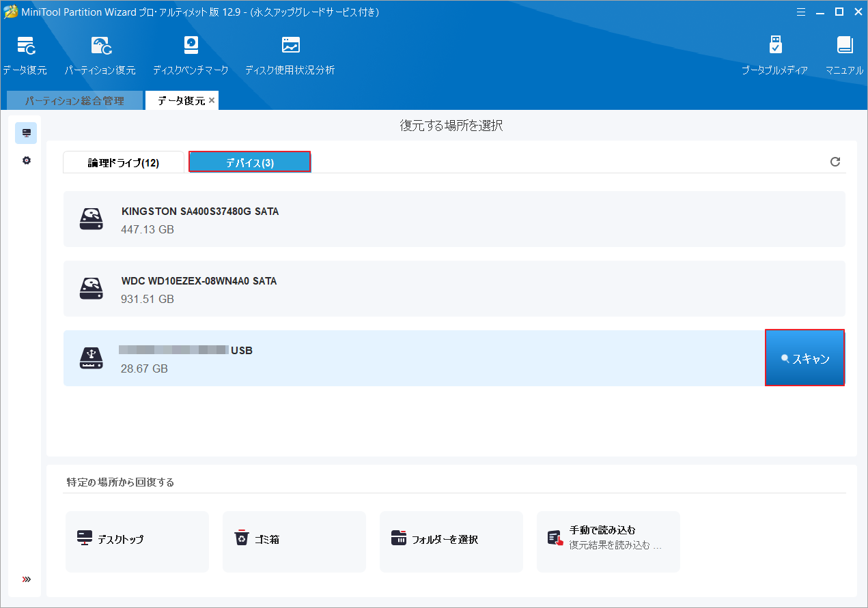Open マニュアル book icon
The image size is (868, 608).
pos(845,46)
